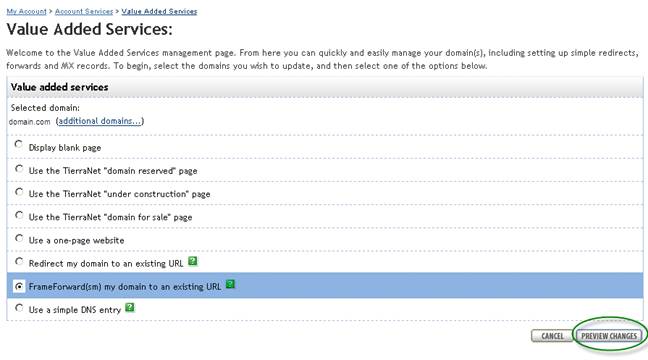648x360 pixels.
Task: Click help icon for simple DNS entry
Action: [x=130, y=308]
